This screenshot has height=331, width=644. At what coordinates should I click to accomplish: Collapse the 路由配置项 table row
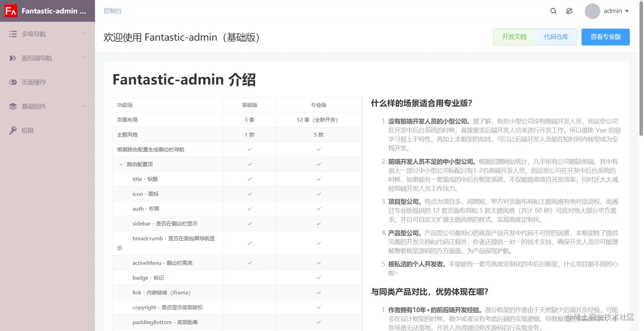tap(121, 164)
